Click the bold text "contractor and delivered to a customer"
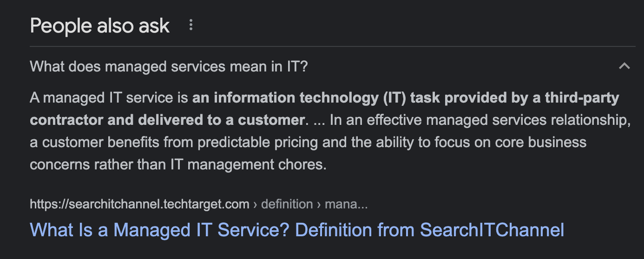The height and width of the screenshot is (259, 644). pos(167,120)
